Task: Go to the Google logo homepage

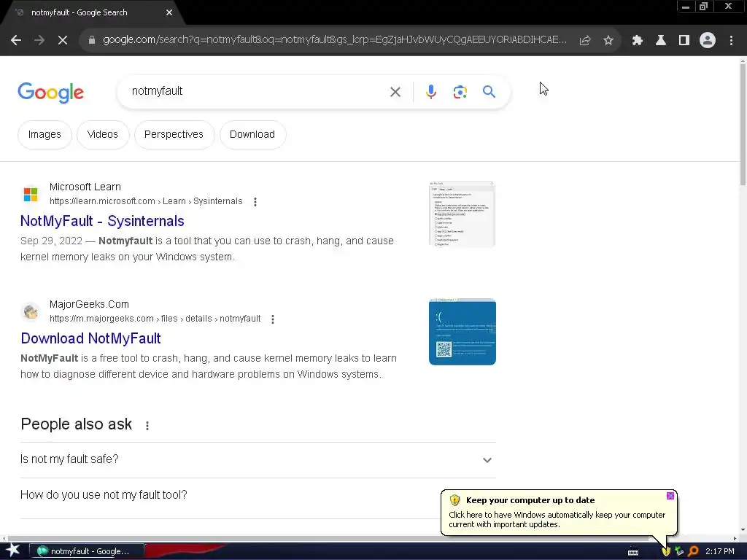Action: (50, 93)
